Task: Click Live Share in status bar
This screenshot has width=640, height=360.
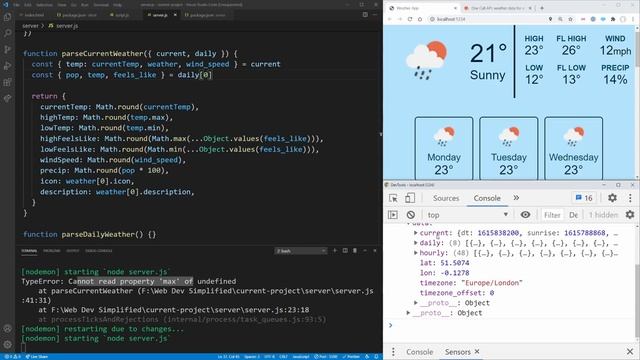Action: [37, 356]
